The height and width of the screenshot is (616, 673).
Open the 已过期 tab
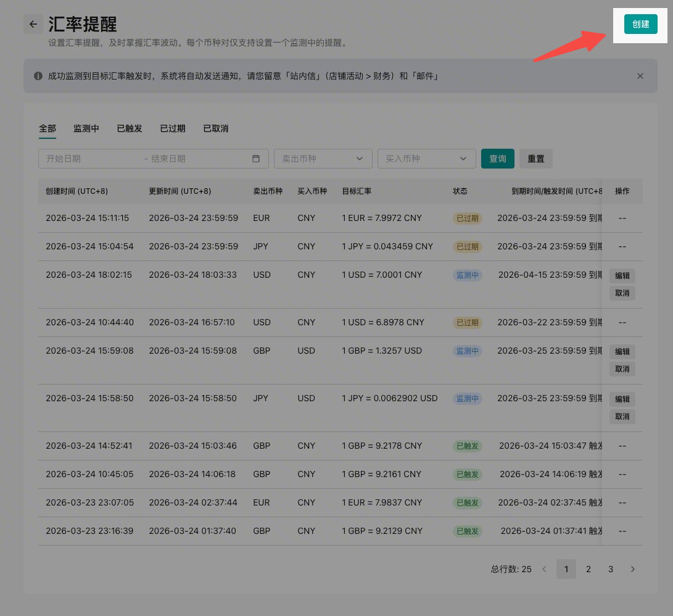(x=173, y=128)
